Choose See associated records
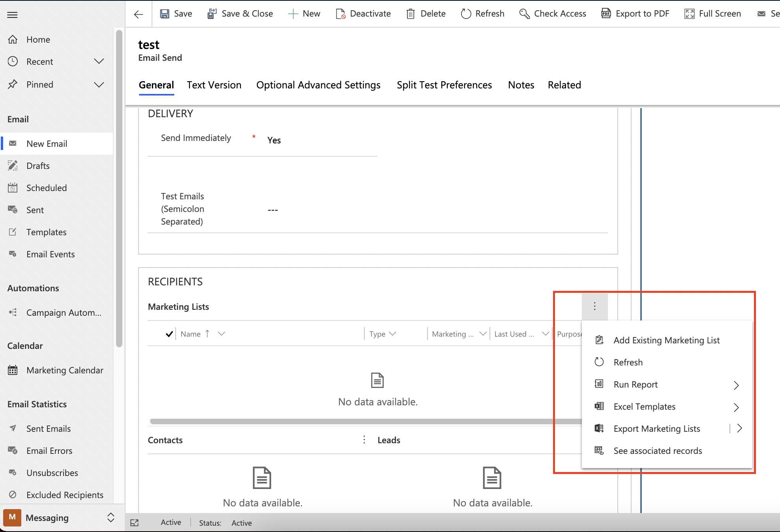 [x=667, y=451]
